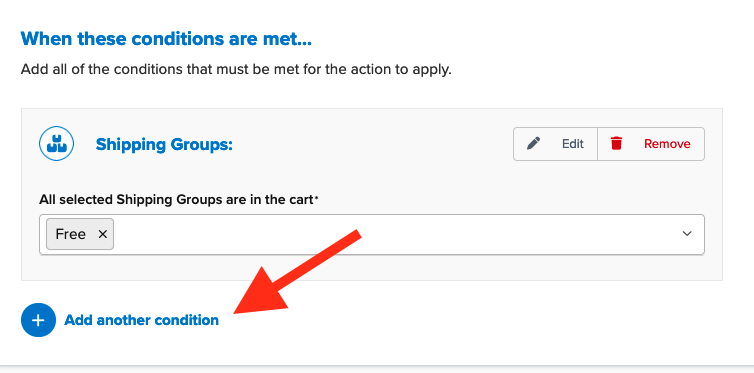Image resolution: width=754 pixels, height=373 pixels.
Task: Click the blue plus circle icon
Action: point(38,320)
